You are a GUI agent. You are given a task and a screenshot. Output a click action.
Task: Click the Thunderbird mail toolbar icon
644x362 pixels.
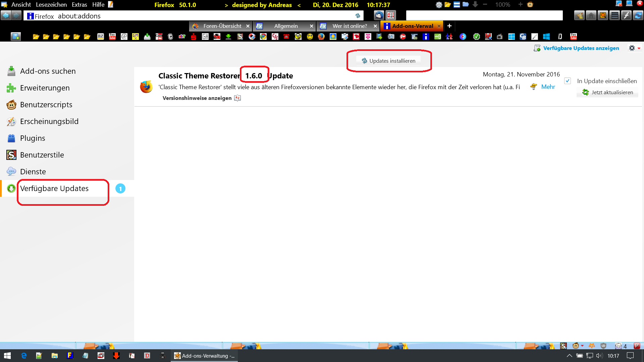(379, 15)
